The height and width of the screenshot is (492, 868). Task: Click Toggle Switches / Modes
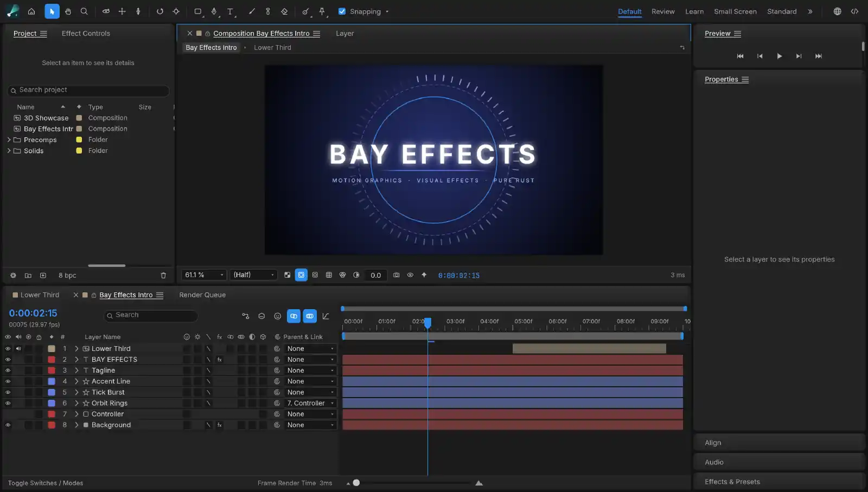pos(46,483)
